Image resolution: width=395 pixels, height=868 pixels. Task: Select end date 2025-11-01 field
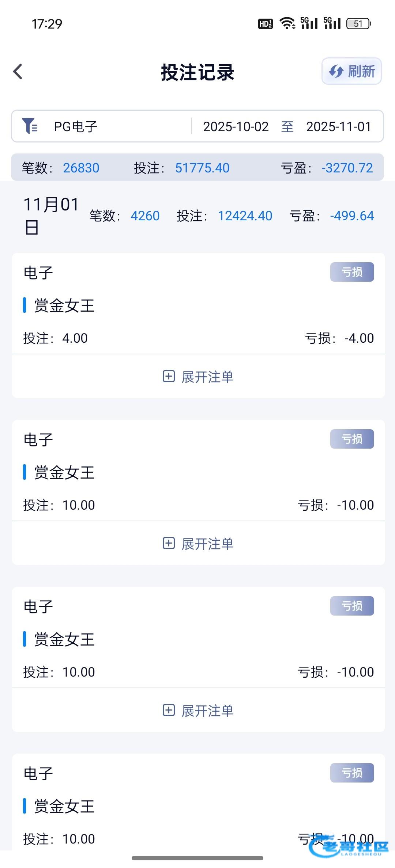338,126
